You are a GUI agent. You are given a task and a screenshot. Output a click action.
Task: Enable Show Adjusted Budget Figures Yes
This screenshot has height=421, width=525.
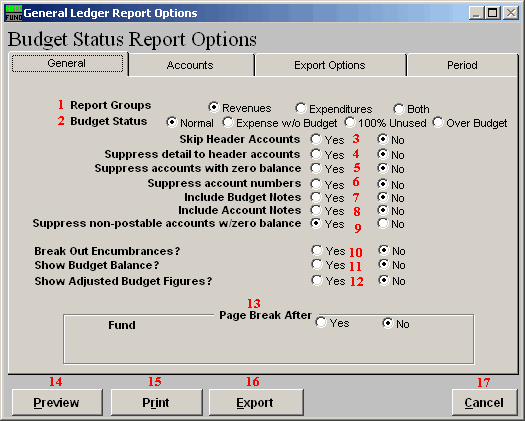click(x=316, y=280)
